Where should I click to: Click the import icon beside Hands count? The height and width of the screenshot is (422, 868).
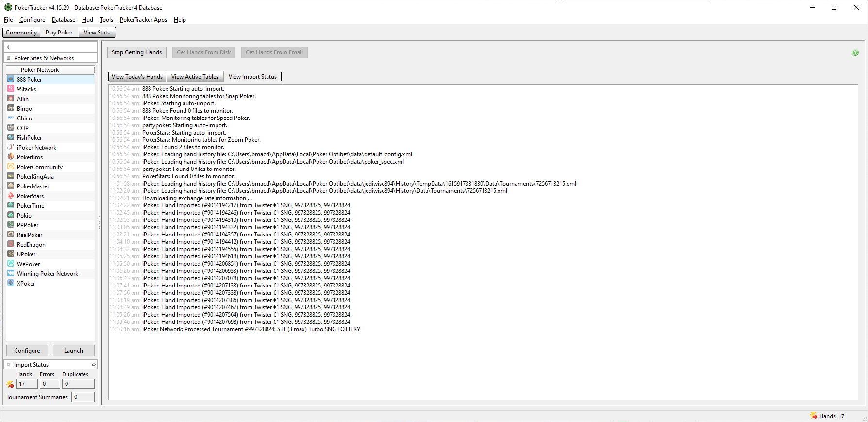10,384
